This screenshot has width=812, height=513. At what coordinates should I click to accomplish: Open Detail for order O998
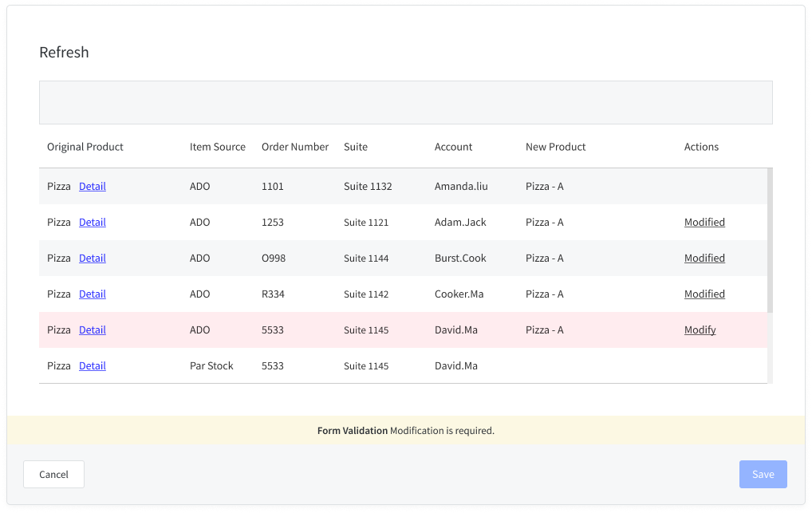(92, 258)
